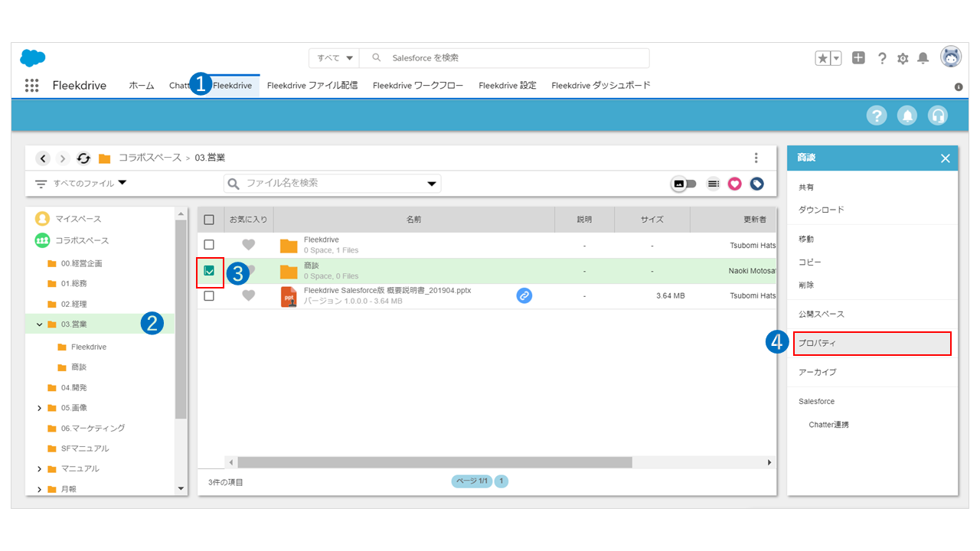This screenshot has width=980, height=551.
Task: Select プロパティ in the right side panel
Action: coord(872,344)
